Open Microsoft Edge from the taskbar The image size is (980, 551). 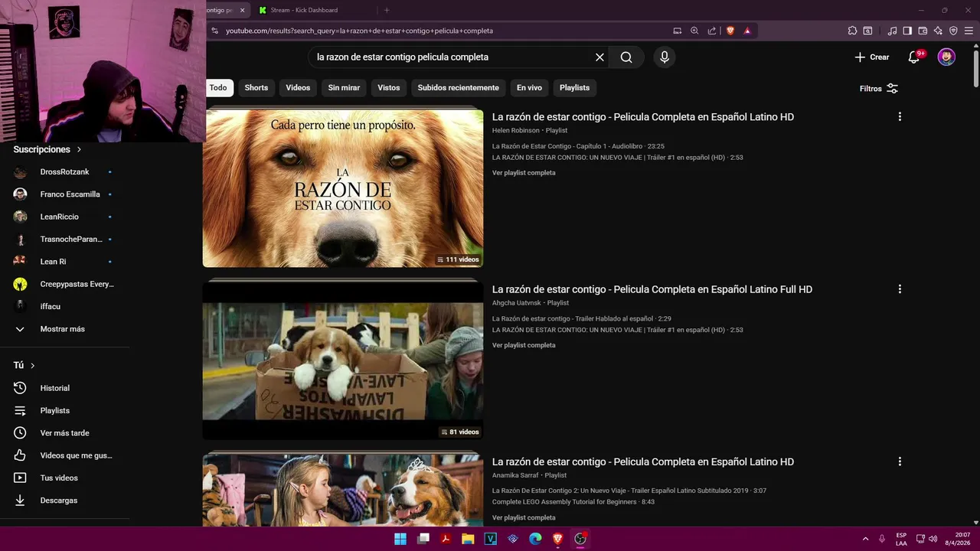coord(535,539)
